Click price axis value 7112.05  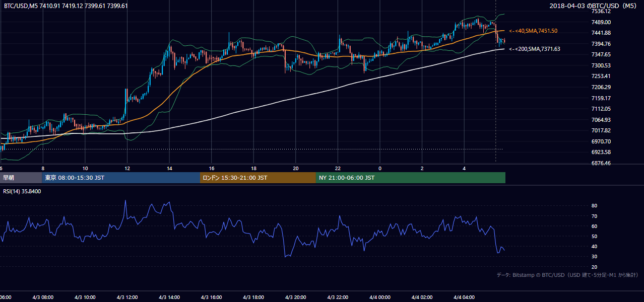tap(601, 109)
